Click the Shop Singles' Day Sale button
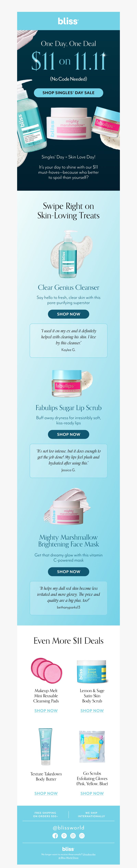Screen dimensions: 137x868 [x=68, y=93]
